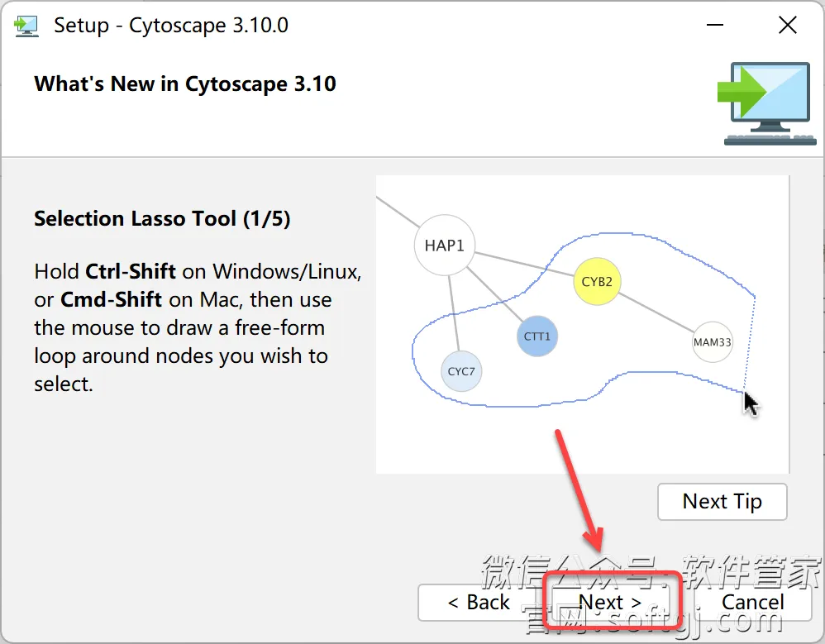
Task: Go back with the Back button
Action: click(x=479, y=603)
